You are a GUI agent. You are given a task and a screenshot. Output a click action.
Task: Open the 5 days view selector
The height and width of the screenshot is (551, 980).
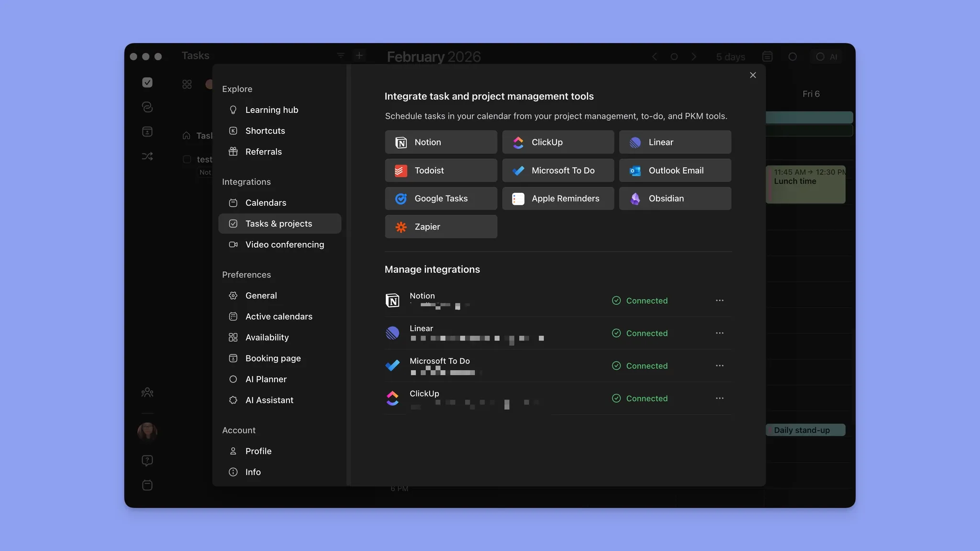click(x=731, y=57)
